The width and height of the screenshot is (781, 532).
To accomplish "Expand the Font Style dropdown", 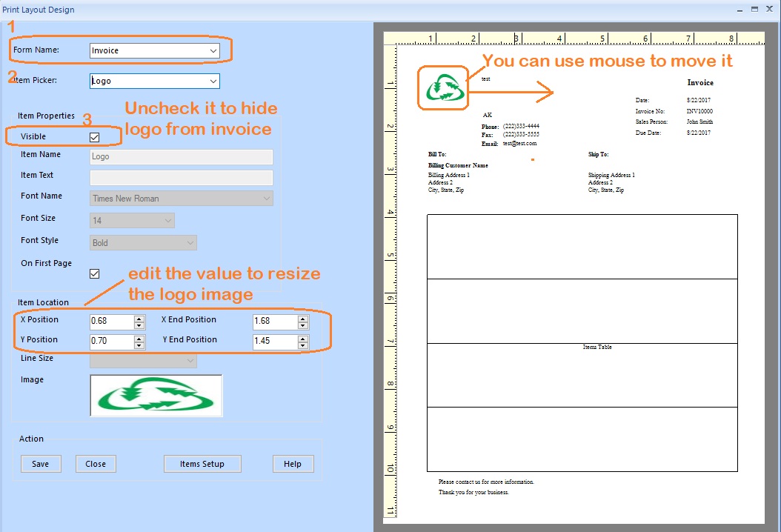I will [190, 243].
